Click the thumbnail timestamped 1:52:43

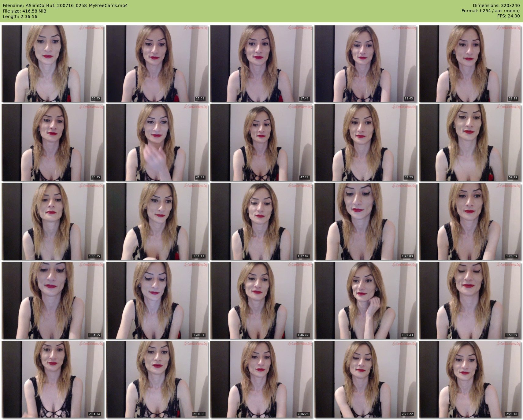click(x=365, y=300)
